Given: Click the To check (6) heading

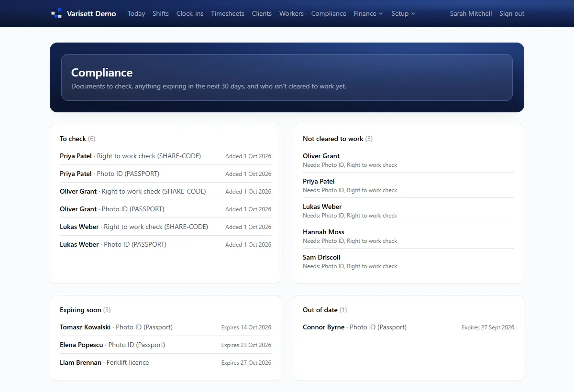Looking at the screenshot, I should pos(77,139).
